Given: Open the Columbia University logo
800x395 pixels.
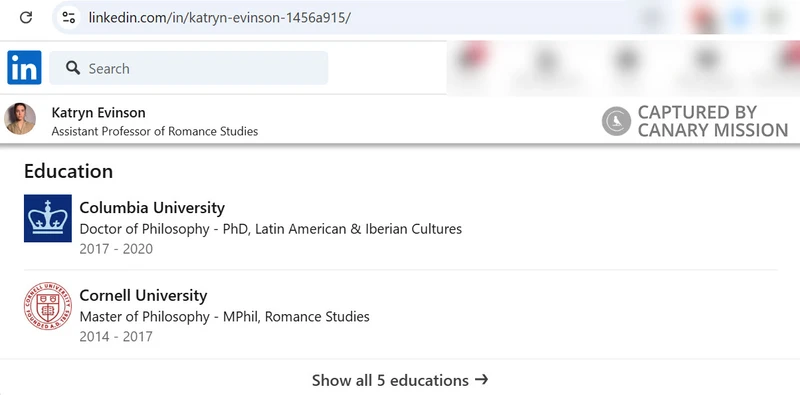Looking at the screenshot, I should [x=47, y=218].
